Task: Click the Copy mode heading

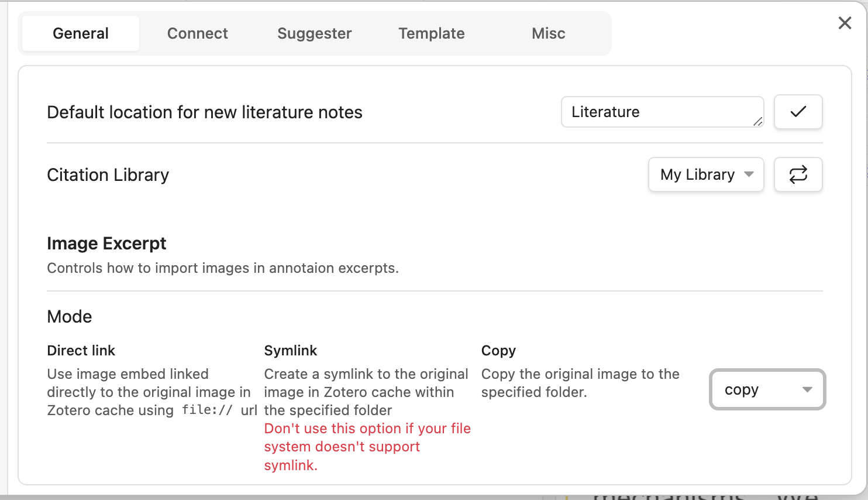Action: click(x=498, y=350)
